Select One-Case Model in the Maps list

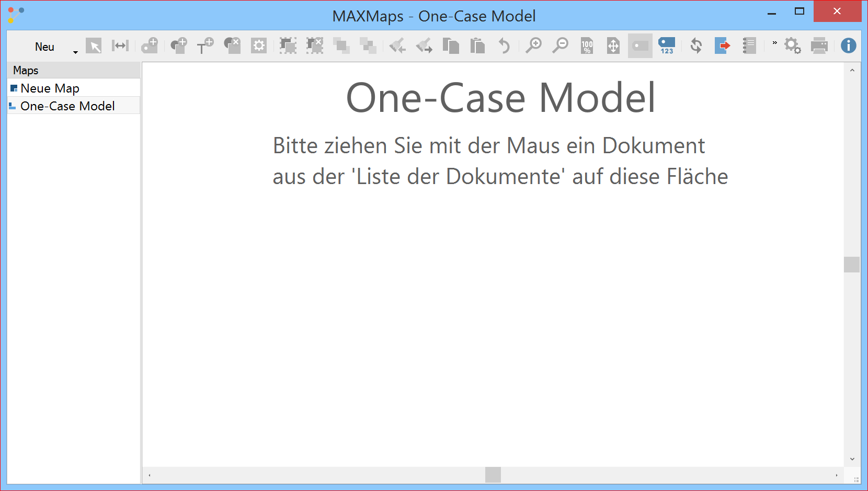(74, 106)
